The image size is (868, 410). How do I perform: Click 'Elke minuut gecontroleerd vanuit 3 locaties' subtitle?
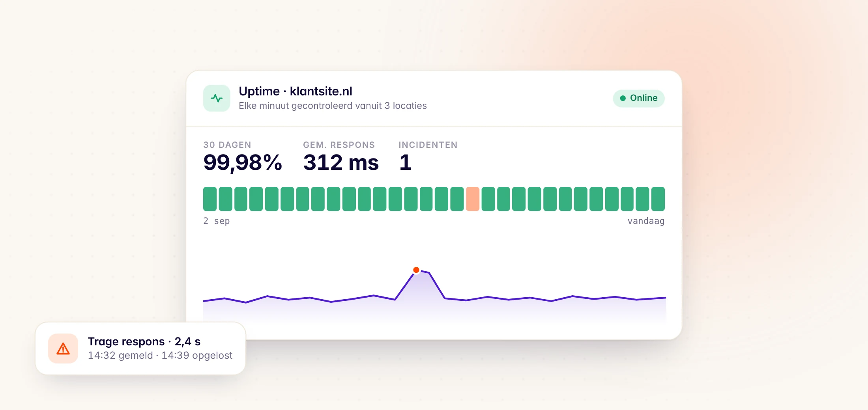point(333,106)
